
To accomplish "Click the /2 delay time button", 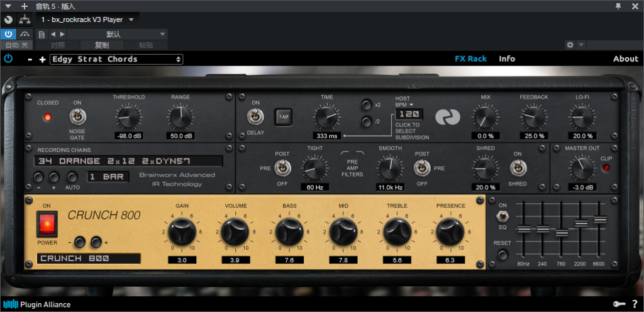I will (x=367, y=122).
